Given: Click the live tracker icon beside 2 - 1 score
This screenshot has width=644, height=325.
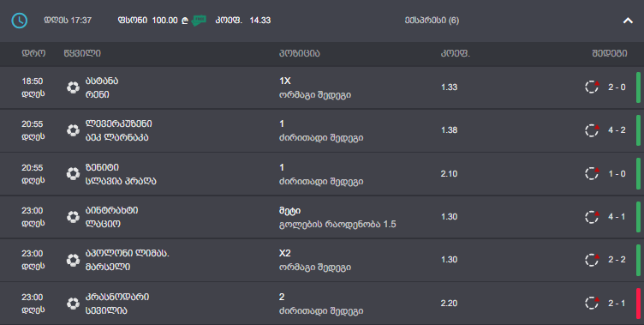Looking at the screenshot, I should (592, 304).
